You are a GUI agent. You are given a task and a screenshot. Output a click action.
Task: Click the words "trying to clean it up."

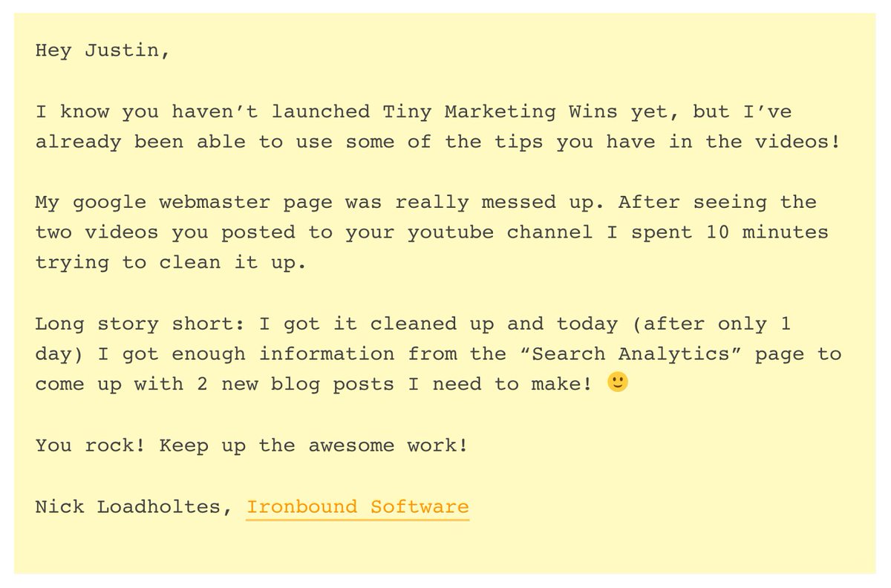coord(171,263)
